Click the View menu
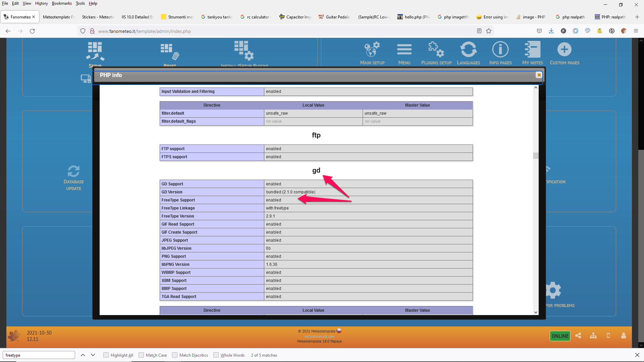The width and height of the screenshot is (644, 362). tap(27, 3)
